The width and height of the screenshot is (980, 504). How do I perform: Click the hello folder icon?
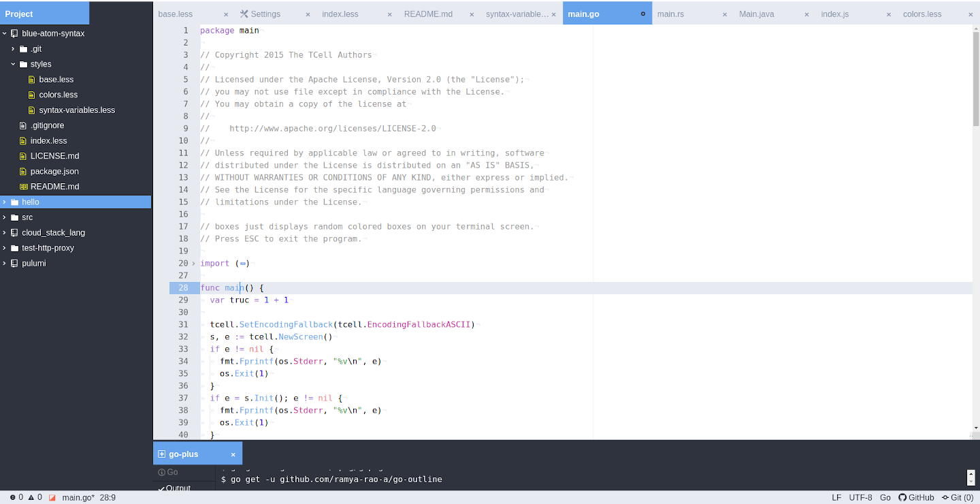click(14, 202)
